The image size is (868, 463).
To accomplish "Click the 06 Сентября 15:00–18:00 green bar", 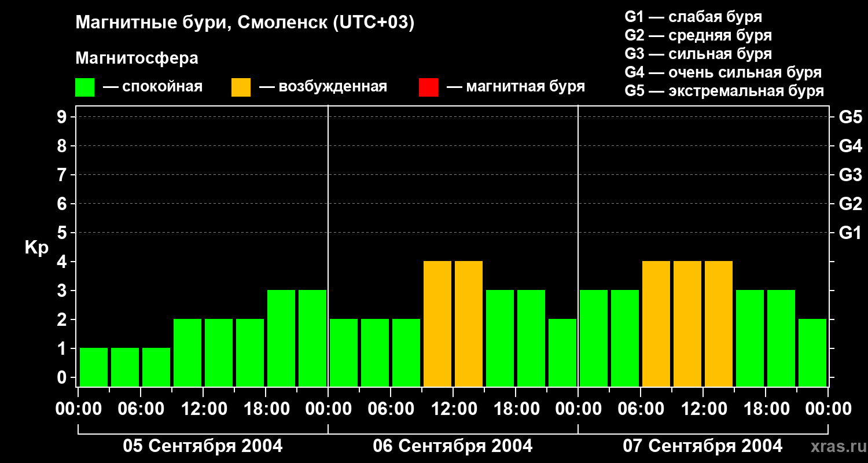I will pyautogui.click(x=500, y=338).
